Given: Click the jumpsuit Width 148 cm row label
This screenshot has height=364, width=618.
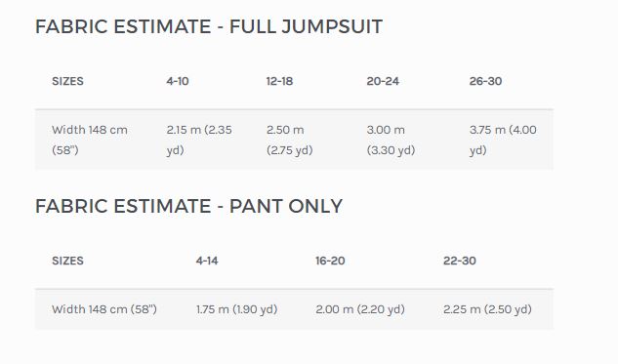Looking at the screenshot, I should click(x=90, y=140).
